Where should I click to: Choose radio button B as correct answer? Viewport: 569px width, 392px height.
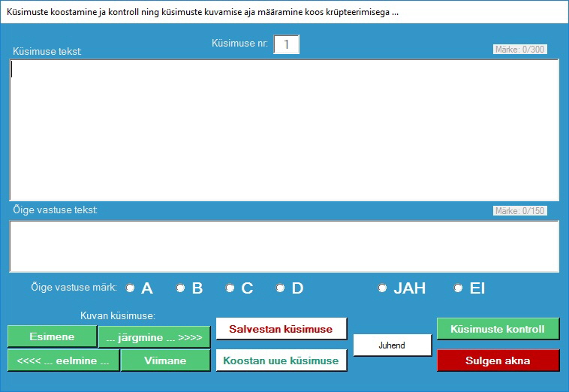(180, 288)
